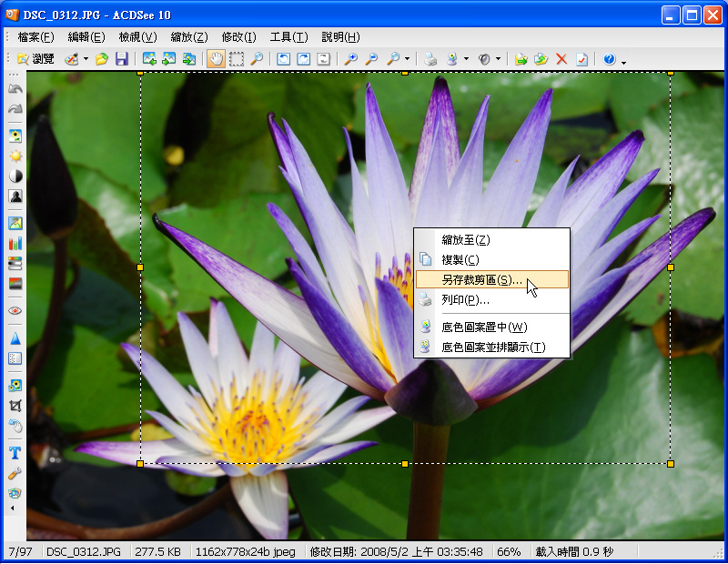728x564 pixels.
Task: Click the black-and-white contrast circle icon
Action: point(15,176)
